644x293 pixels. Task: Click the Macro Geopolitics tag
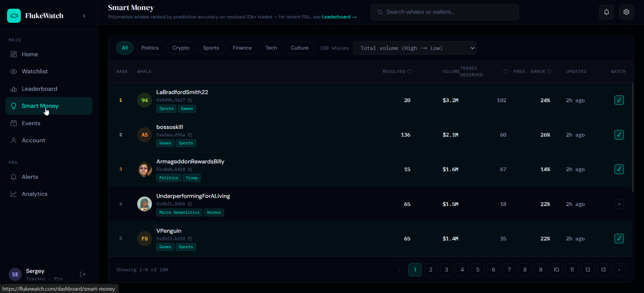coord(179,212)
